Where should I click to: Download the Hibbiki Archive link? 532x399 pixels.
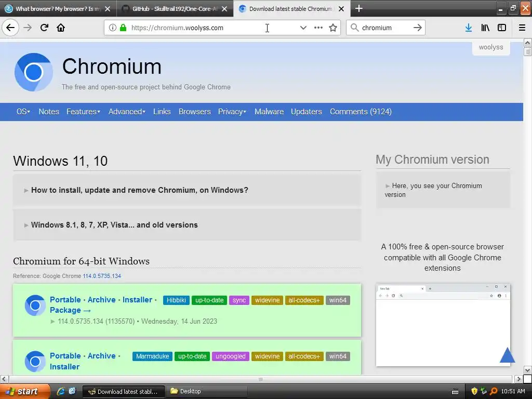pos(102,300)
